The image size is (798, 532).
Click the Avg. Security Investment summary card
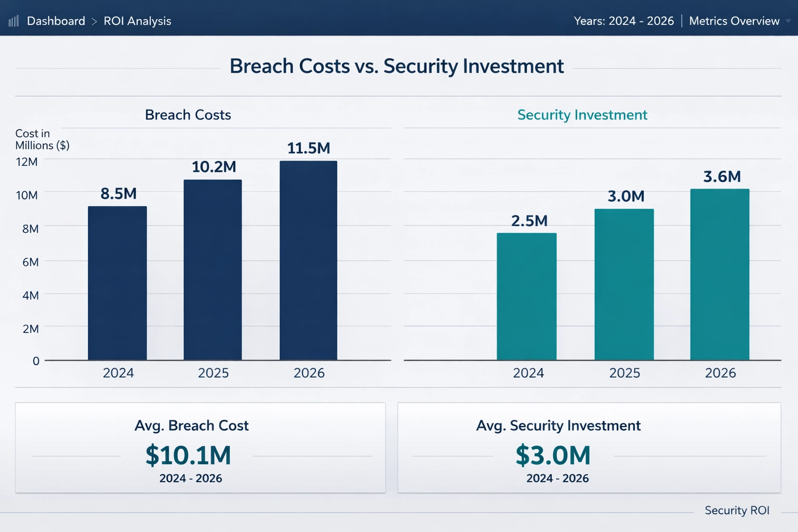[589, 448]
